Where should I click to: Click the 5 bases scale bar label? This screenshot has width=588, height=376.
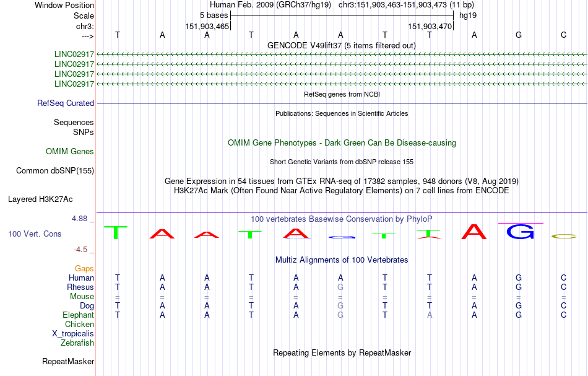214,15
